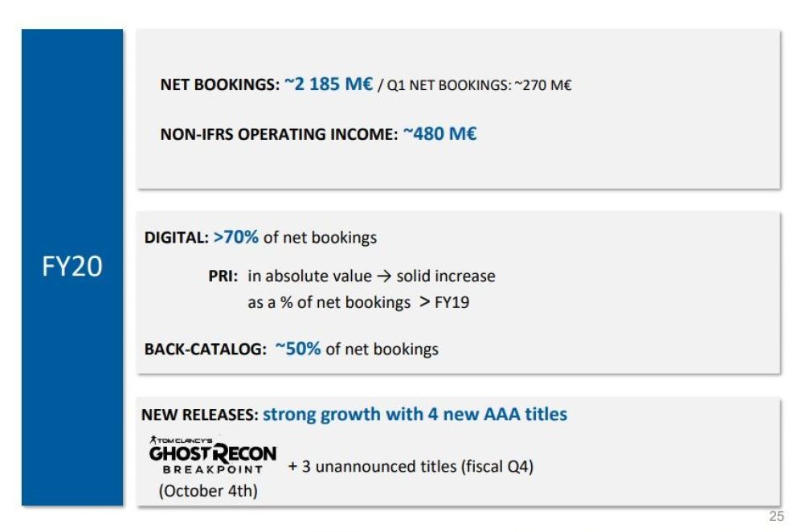
Task: Select the "+ 3 unannounced titles (fiscal Q4)" text
Action: [411, 466]
